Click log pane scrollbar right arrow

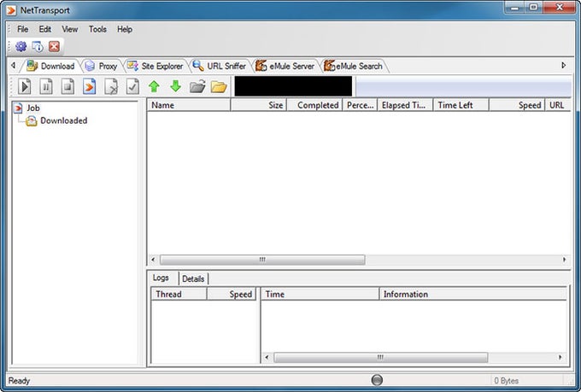pyautogui.click(x=560, y=358)
